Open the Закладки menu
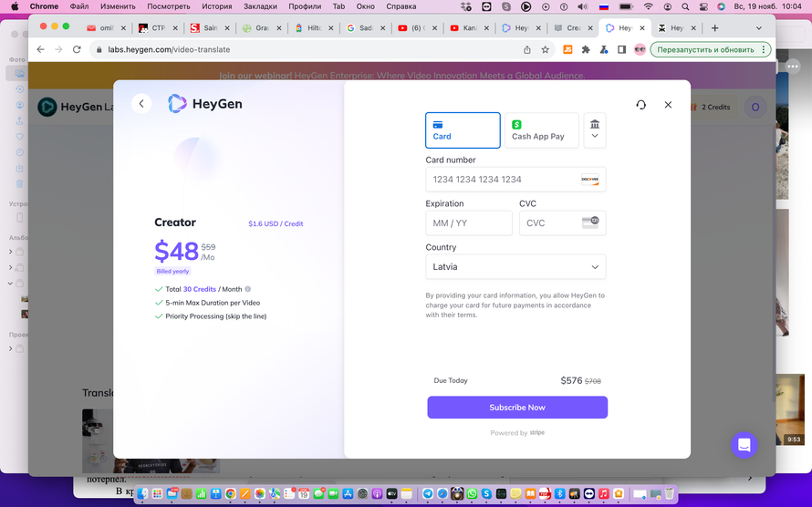This screenshot has height=507, width=812. pyautogui.click(x=260, y=6)
